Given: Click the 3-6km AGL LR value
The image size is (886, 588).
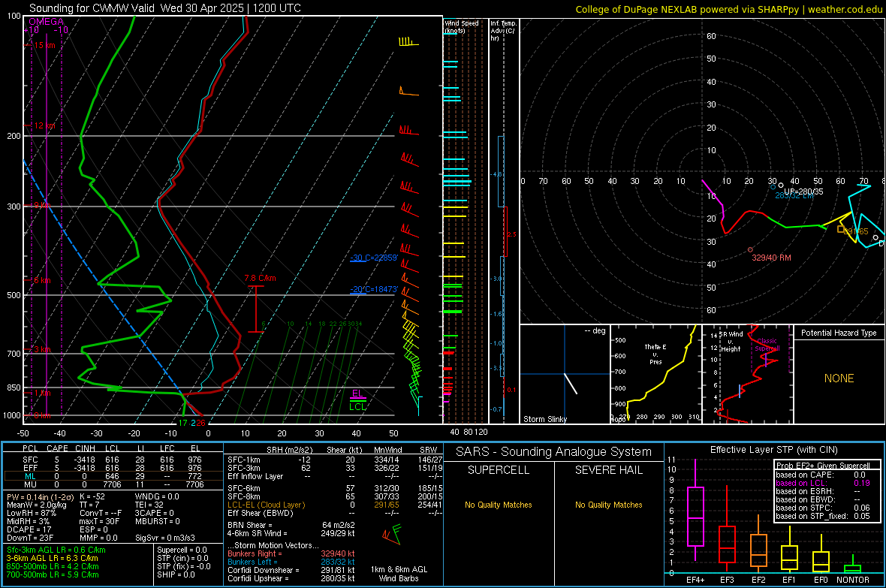Looking at the screenshot, I should click(x=53, y=558).
